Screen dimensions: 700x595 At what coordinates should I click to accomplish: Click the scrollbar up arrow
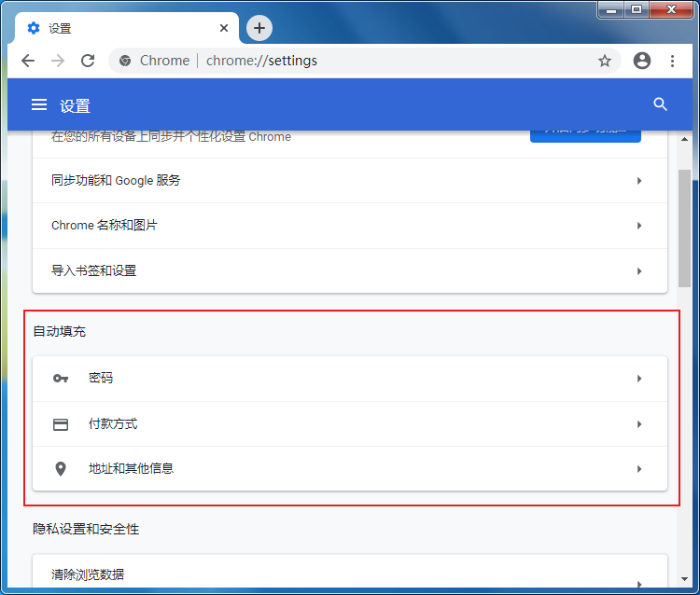tap(684, 139)
